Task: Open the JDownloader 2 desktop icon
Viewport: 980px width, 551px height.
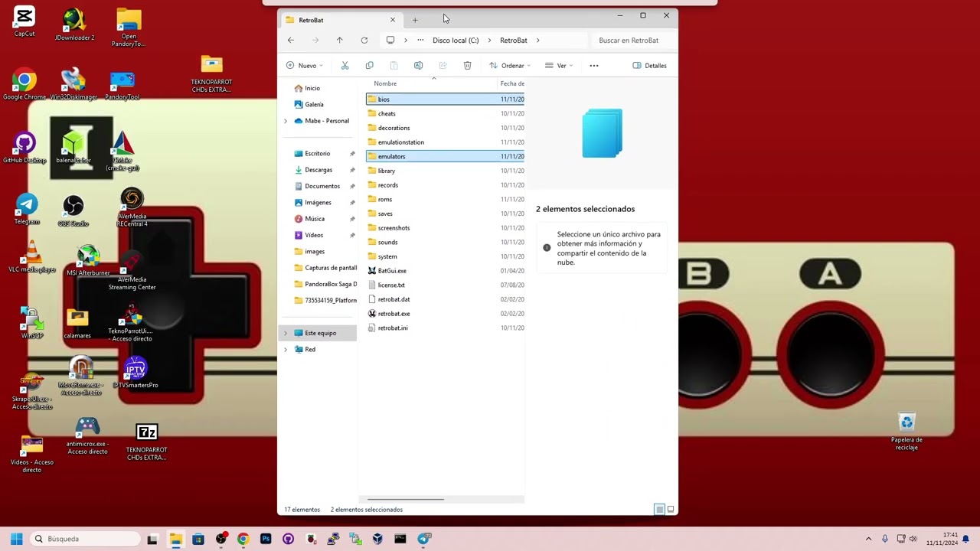Action: (74, 24)
